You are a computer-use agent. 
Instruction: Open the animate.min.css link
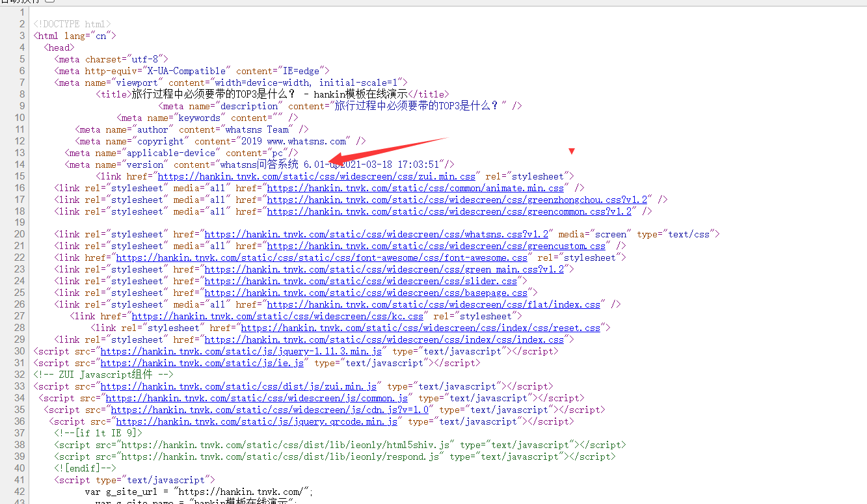415,188
